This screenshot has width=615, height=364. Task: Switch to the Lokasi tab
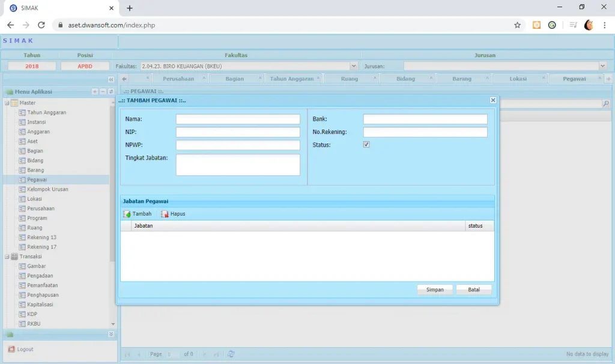click(x=518, y=79)
